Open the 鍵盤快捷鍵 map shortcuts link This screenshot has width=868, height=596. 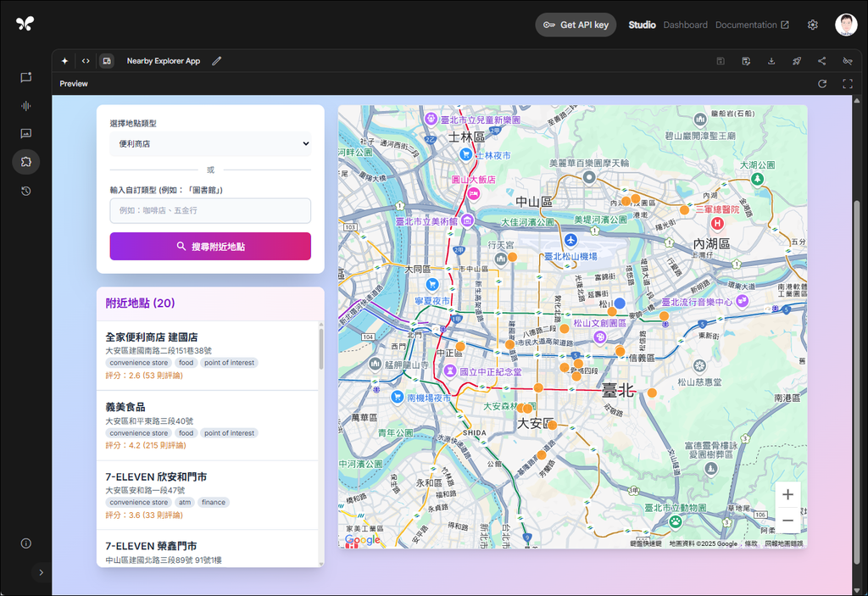point(645,543)
